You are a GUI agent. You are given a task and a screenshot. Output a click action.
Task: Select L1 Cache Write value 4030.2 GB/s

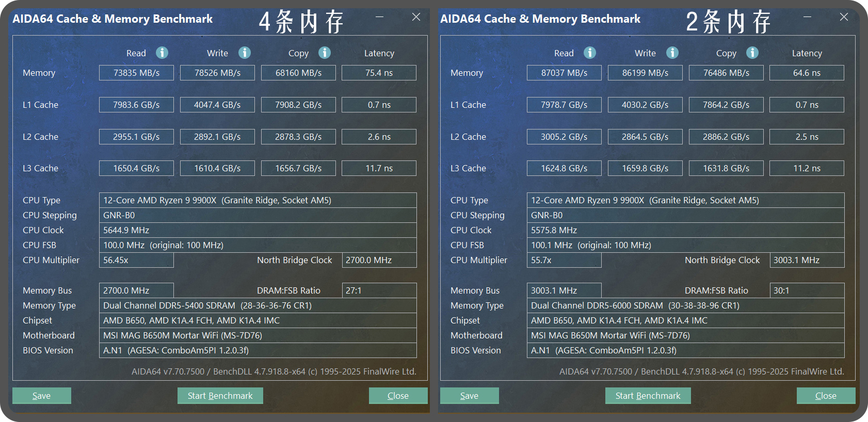(x=645, y=105)
